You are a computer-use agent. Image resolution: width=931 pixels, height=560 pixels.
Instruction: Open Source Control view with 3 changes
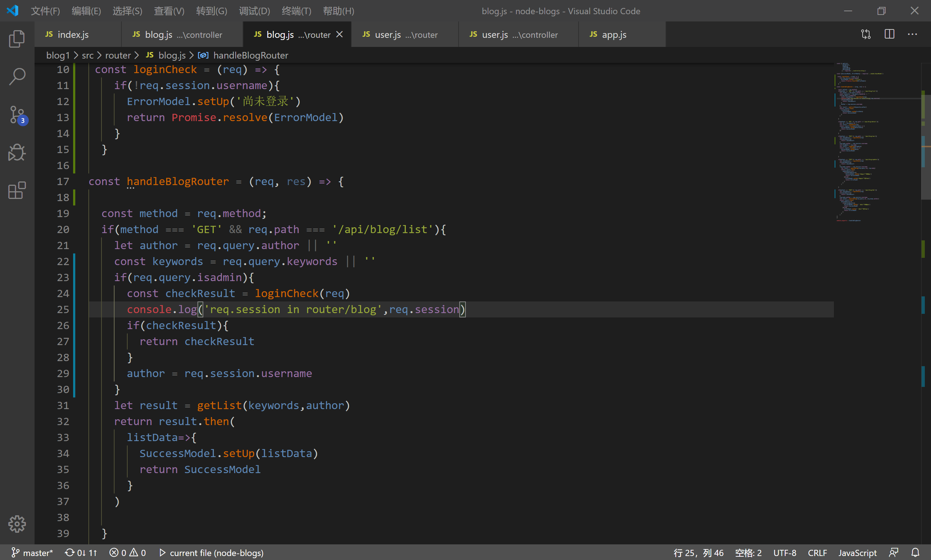tap(17, 115)
